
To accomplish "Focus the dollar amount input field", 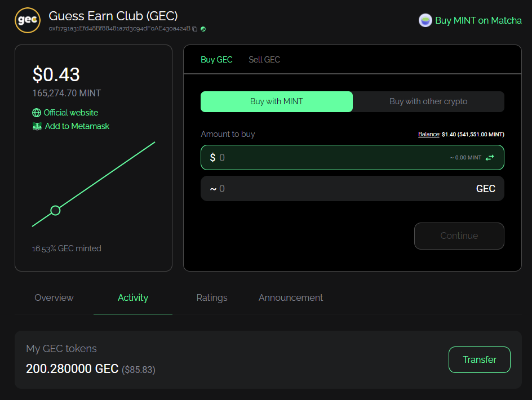I will tap(352, 157).
